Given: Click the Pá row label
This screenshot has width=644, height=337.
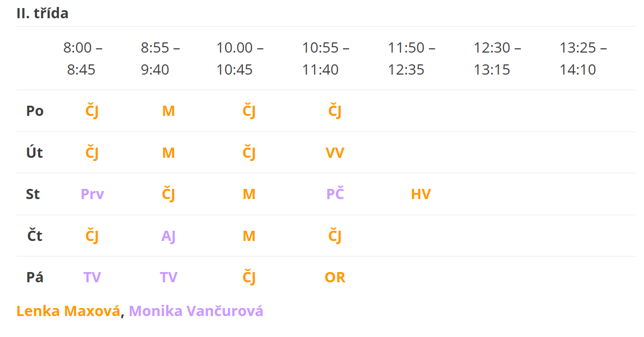Looking at the screenshot, I should click(35, 277).
